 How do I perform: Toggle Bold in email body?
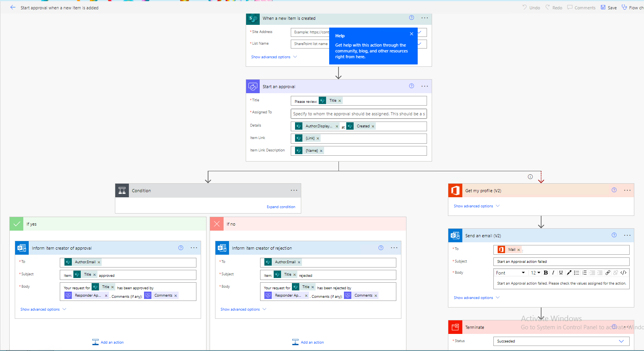(546, 273)
